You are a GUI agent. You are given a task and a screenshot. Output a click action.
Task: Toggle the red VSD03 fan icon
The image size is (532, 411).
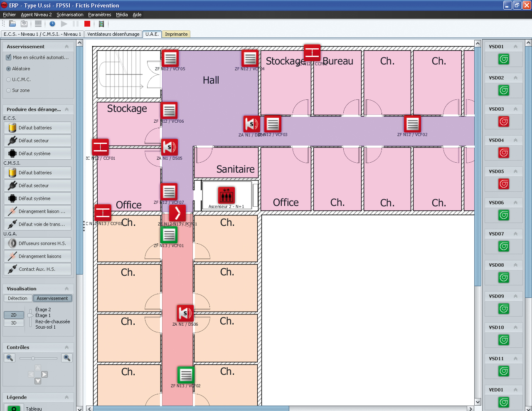tap(504, 121)
